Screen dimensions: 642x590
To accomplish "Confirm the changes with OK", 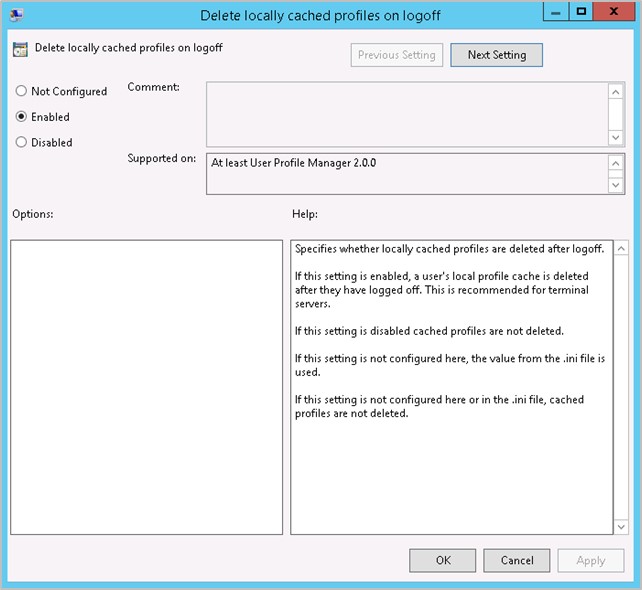I will pos(443,561).
